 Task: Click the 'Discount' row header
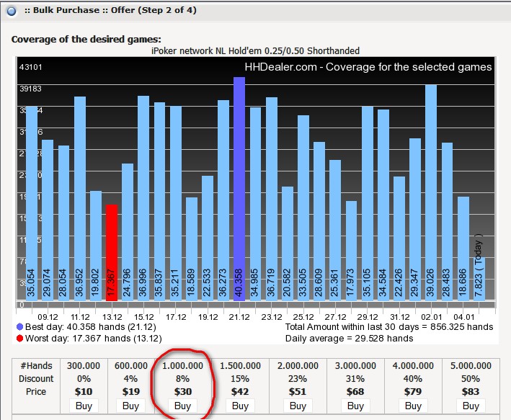tap(36, 379)
